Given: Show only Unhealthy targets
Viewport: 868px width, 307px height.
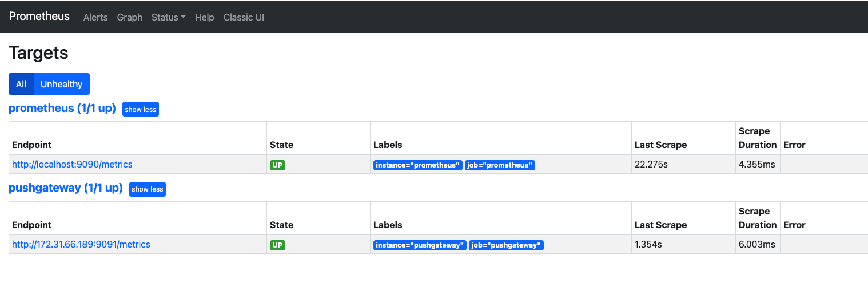Looking at the screenshot, I should tap(62, 84).
